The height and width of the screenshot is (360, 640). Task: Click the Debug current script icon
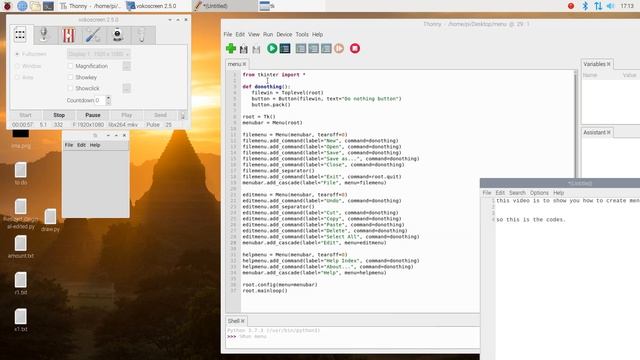point(285,49)
